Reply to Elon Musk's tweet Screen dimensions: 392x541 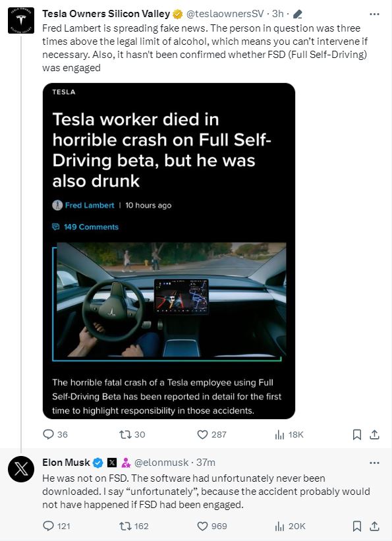pos(48,525)
